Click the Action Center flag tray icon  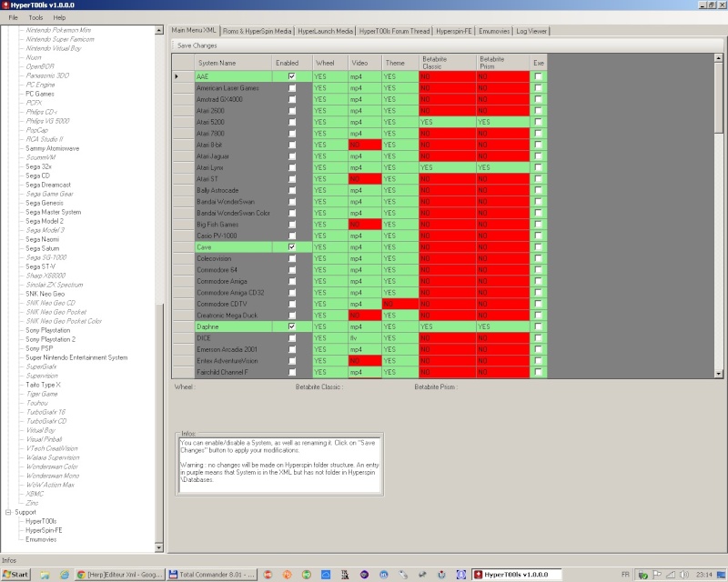pyautogui.click(x=657, y=575)
